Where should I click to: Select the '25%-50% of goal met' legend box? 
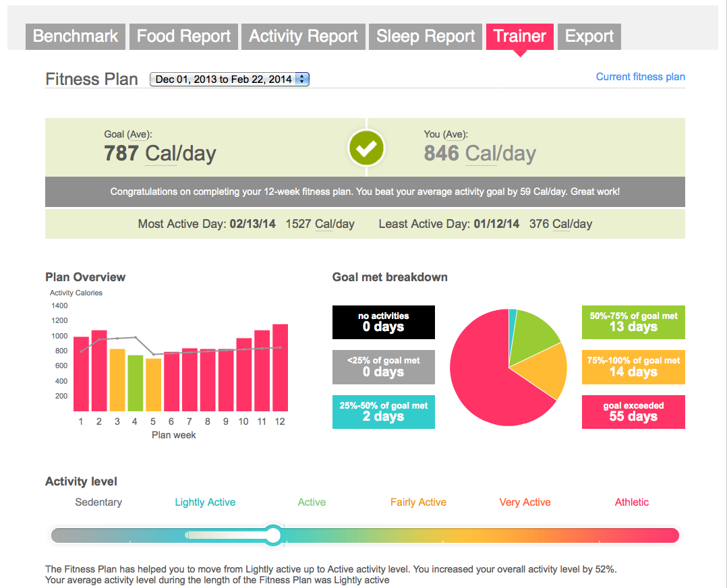[x=384, y=412]
